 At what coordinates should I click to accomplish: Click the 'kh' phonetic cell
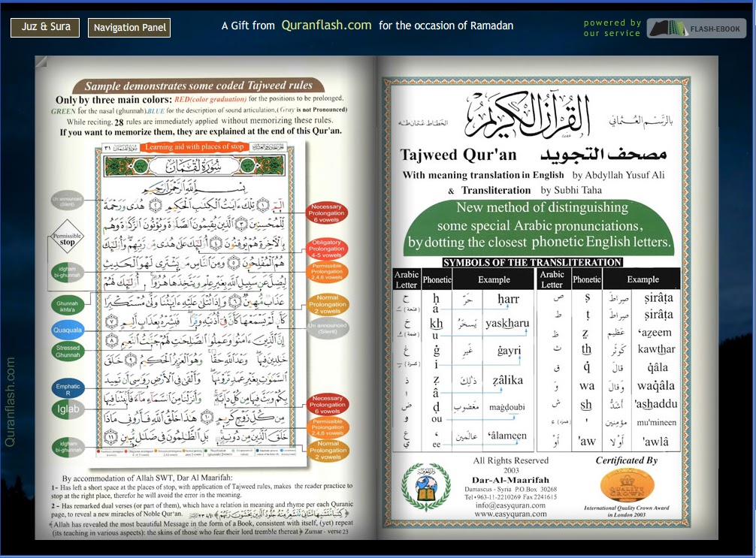tap(437, 324)
